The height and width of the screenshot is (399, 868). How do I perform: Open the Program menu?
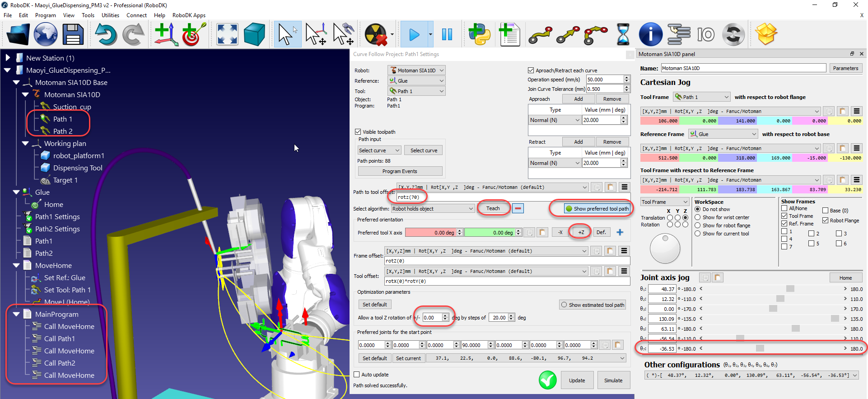(x=46, y=15)
